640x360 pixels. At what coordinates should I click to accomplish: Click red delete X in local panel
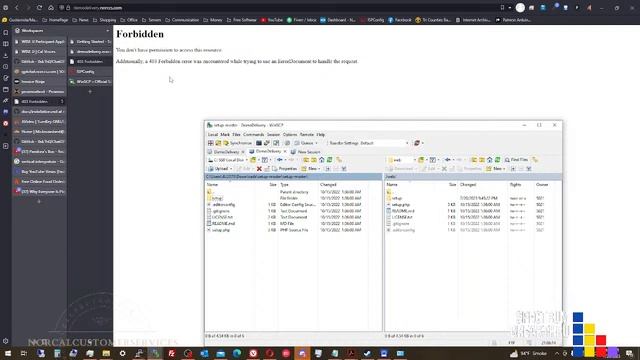tap(259, 169)
